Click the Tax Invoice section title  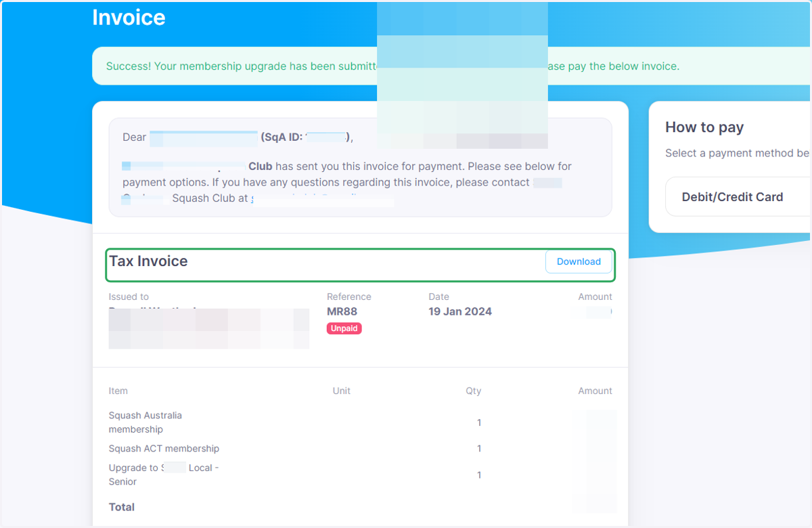point(149,261)
